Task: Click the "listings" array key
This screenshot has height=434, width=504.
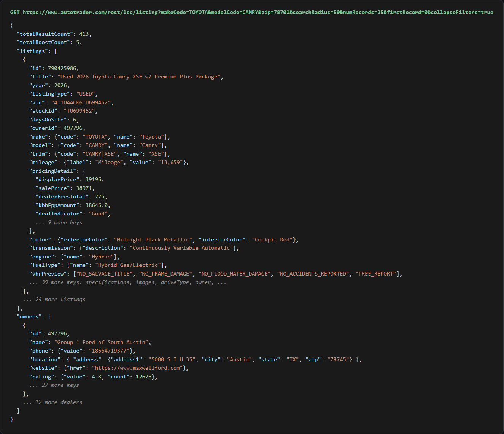Action: 32,51
